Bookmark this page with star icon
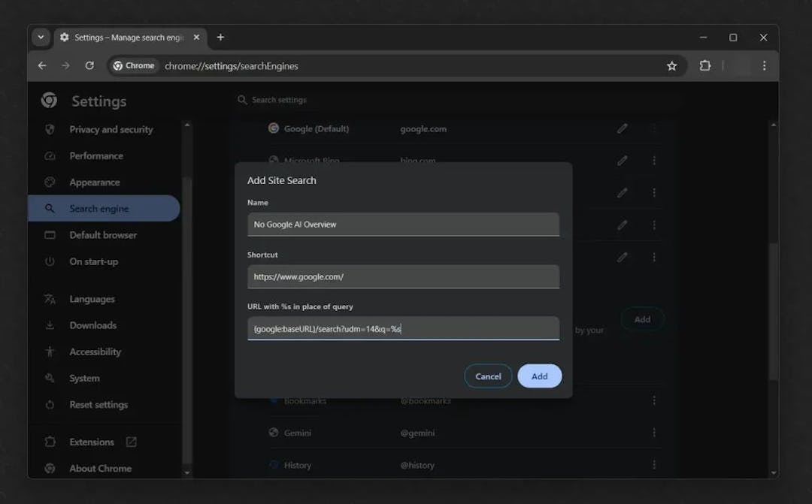The height and width of the screenshot is (504, 812). click(x=671, y=66)
